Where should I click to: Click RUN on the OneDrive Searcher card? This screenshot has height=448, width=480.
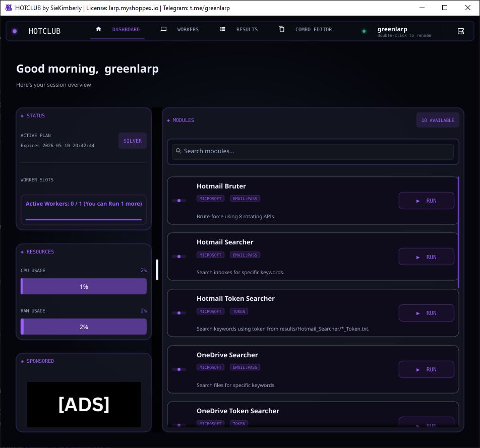coord(427,369)
